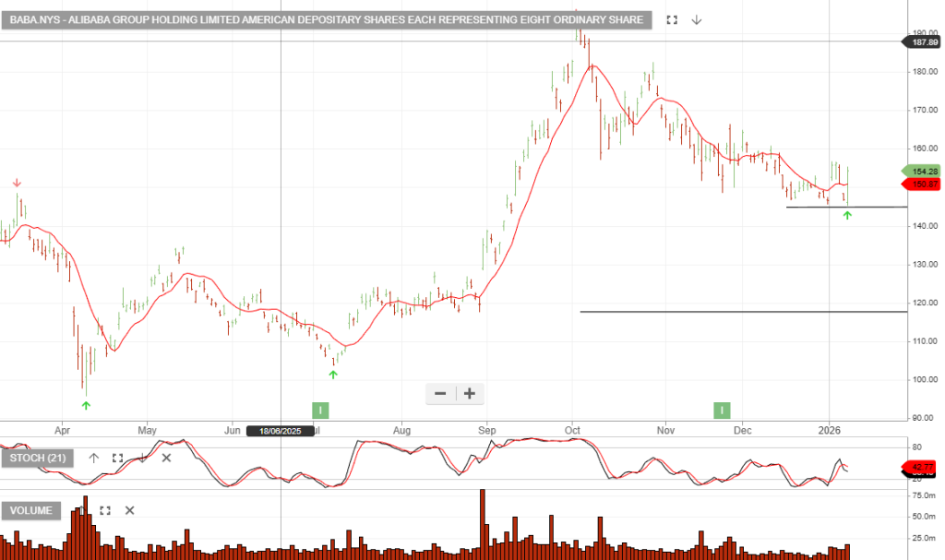Viewport: 945px width, 560px height.
Task: Open the BABA.NYS symbol title label
Action: (x=327, y=19)
